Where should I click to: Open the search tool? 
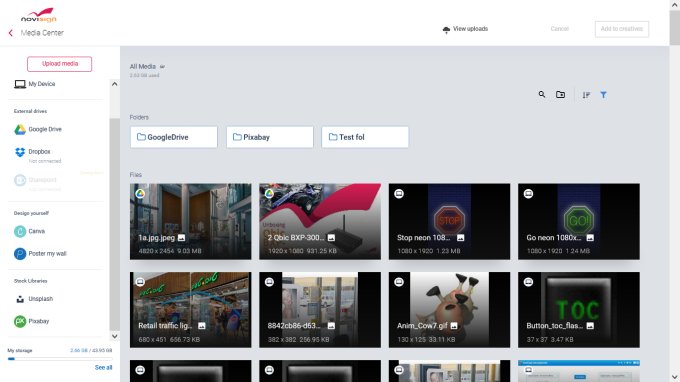[x=542, y=95]
